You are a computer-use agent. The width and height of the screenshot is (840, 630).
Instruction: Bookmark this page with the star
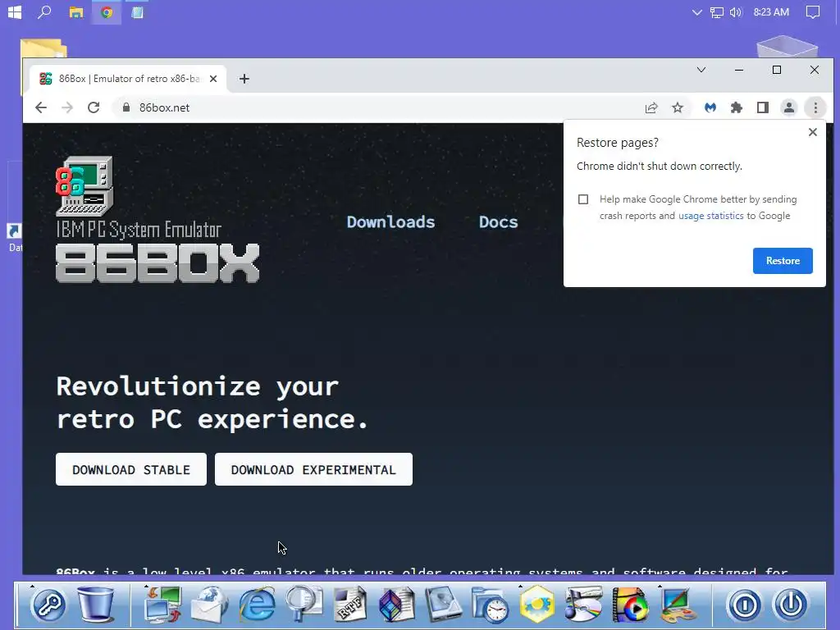click(x=677, y=107)
